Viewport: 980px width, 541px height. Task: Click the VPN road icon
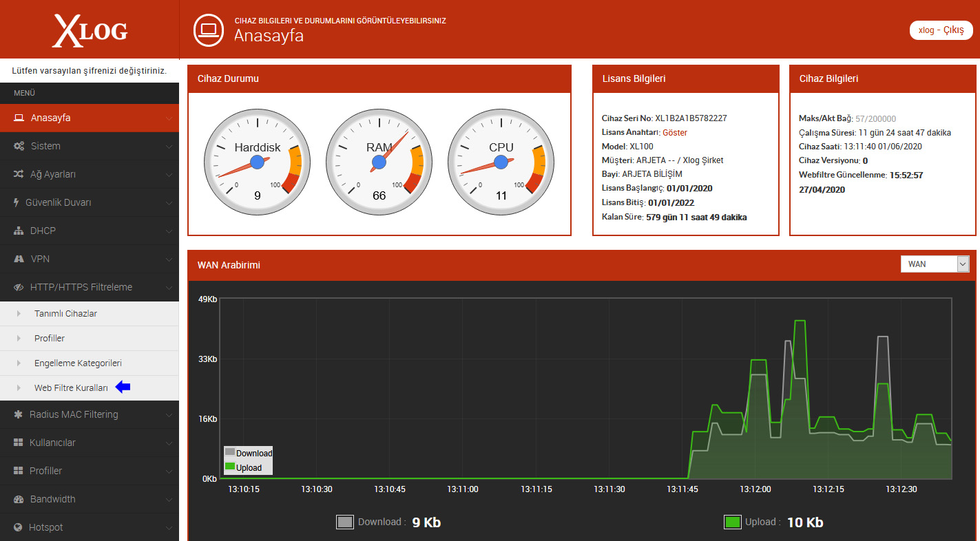(x=19, y=259)
